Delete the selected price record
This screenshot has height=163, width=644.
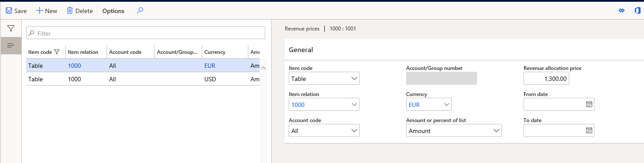[x=80, y=11]
